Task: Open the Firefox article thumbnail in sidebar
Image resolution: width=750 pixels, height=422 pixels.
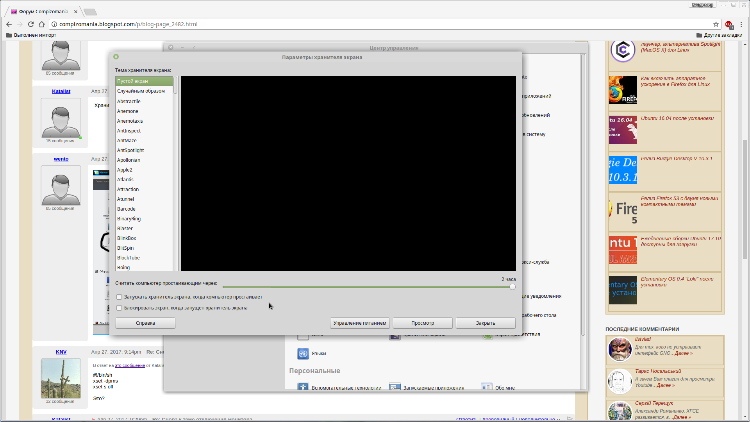Action: 623,92
